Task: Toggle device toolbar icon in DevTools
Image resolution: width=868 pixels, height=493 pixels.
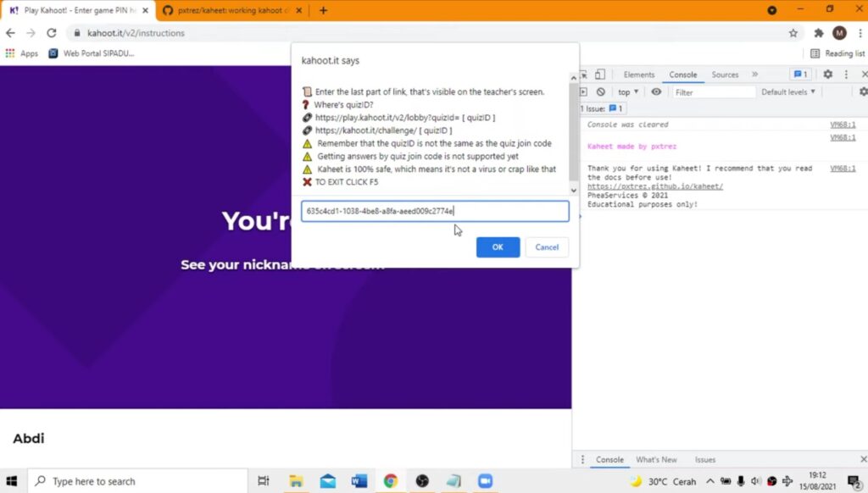Action: [600, 75]
